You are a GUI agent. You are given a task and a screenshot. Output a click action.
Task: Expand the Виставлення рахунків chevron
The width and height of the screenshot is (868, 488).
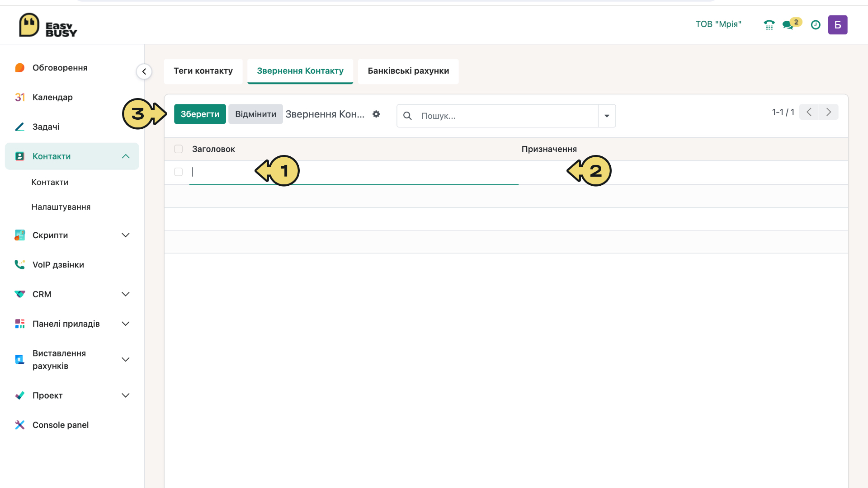coord(126,360)
